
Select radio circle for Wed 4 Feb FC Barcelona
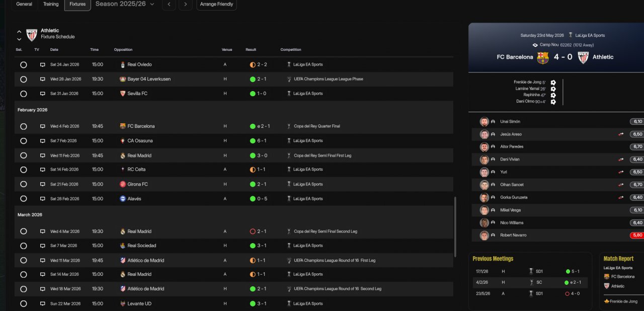click(x=23, y=126)
